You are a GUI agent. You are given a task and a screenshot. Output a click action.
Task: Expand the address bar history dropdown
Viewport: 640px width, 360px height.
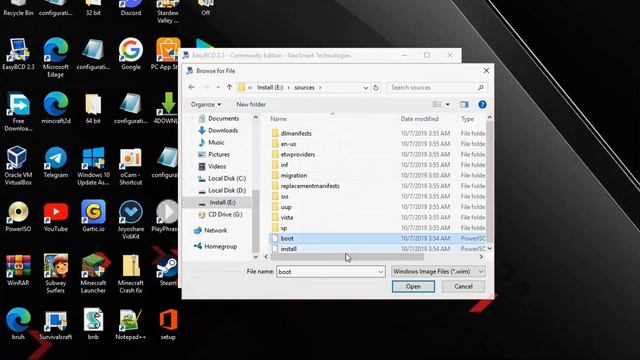coord(365,87)
